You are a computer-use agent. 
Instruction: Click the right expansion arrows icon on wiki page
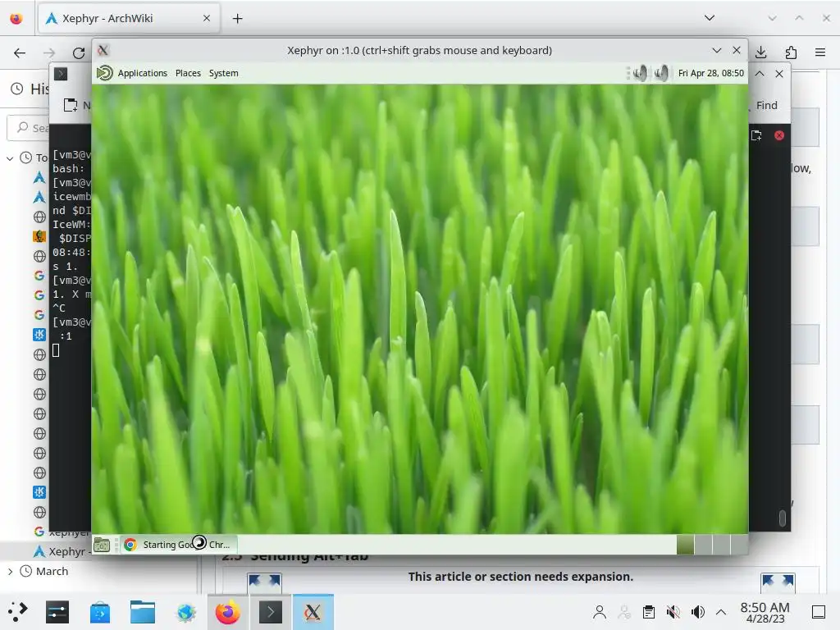778,582
